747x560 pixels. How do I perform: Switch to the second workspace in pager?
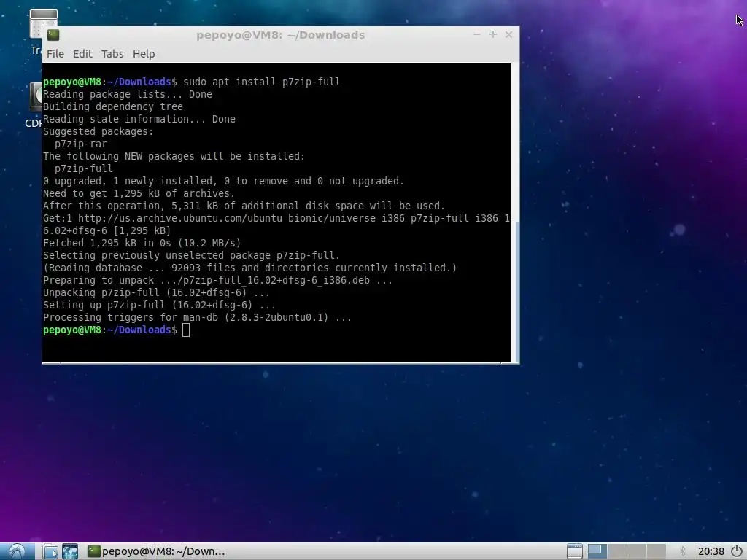[x=617, y=551]
